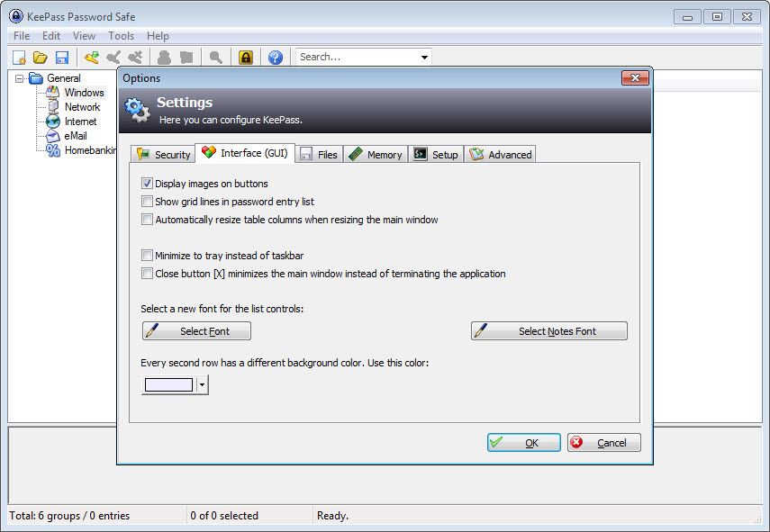Click the Windows group icon in tree
Screen dimensions: 770x532
click(52, 92)
